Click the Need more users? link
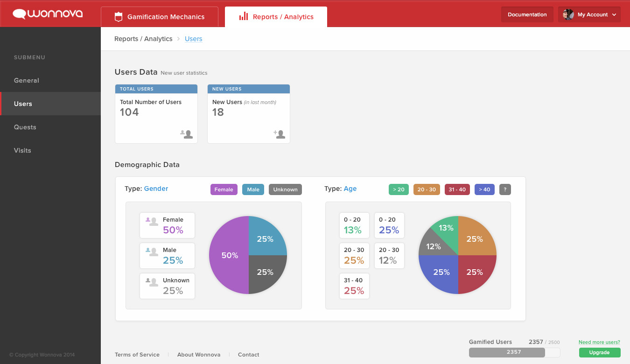 tap(599, 342)
